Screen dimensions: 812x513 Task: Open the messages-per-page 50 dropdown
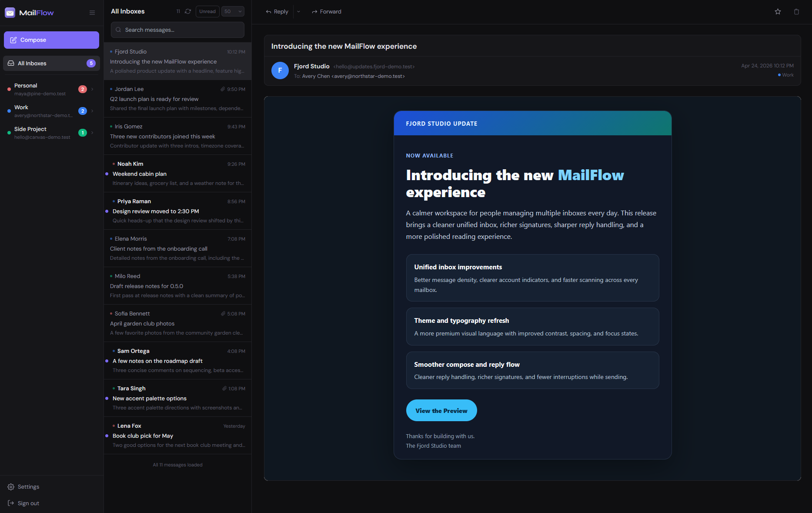(233, 11)
